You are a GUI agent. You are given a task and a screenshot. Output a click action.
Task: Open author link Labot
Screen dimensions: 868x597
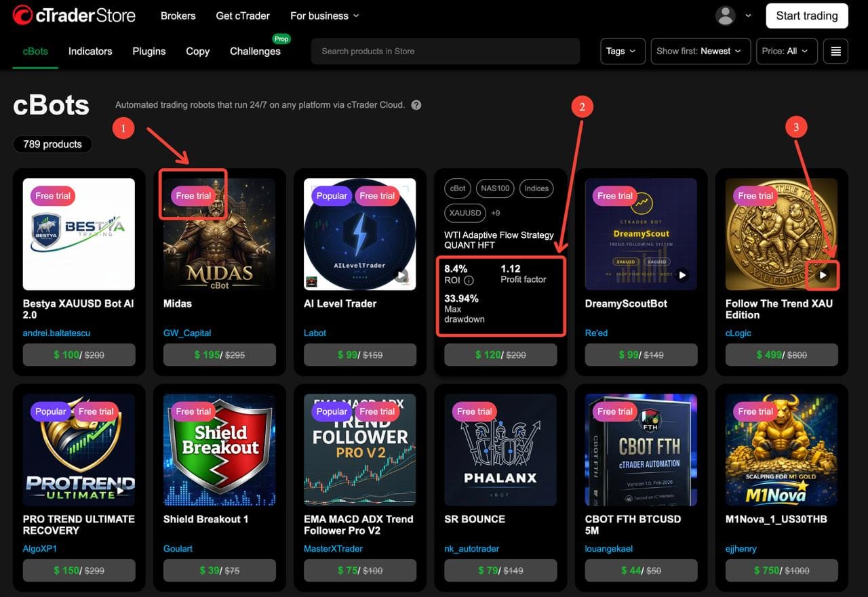(315, 333)
